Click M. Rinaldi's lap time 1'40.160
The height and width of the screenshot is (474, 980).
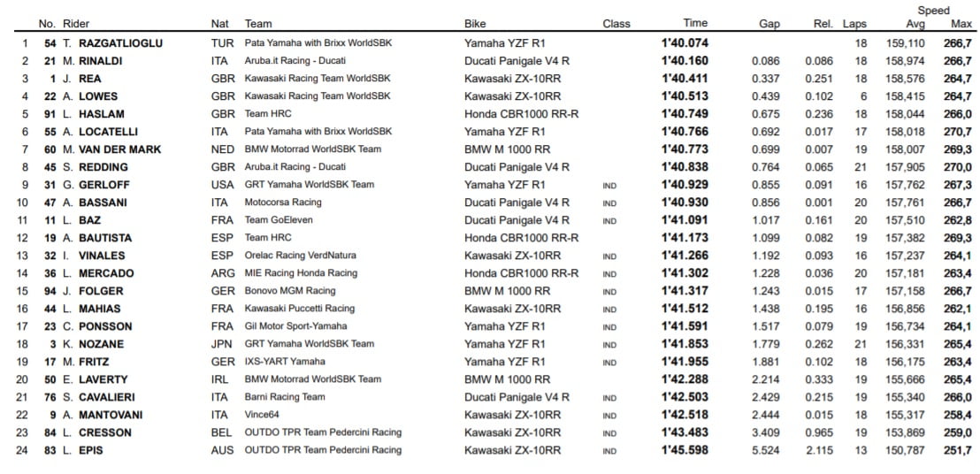[685, 60]
